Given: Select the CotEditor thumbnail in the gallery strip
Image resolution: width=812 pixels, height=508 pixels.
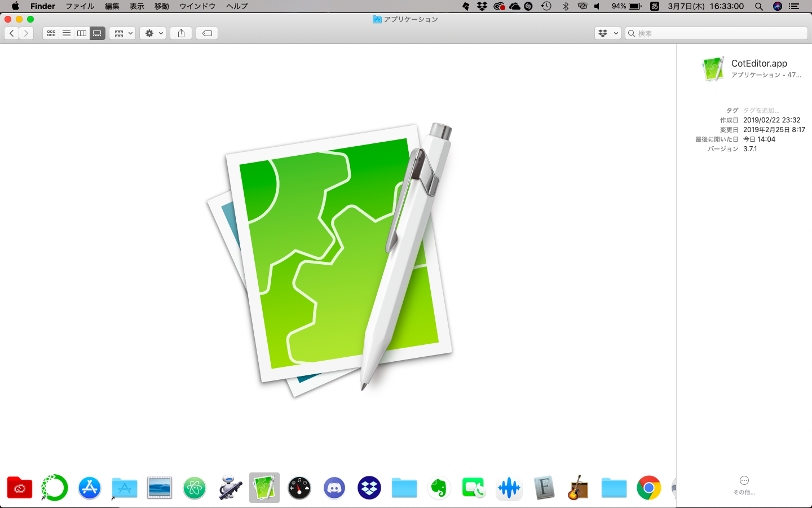Looking at the screenshot, I should click(x=264, y=488).
